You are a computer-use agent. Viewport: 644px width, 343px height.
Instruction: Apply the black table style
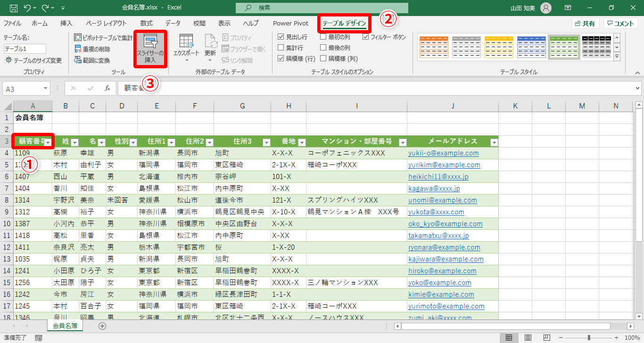pyautogui.click(x=596, y=47)
